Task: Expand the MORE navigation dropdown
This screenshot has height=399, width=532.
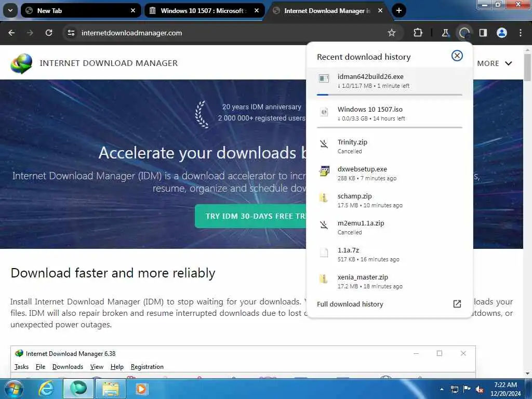Action: pos(495,63)
